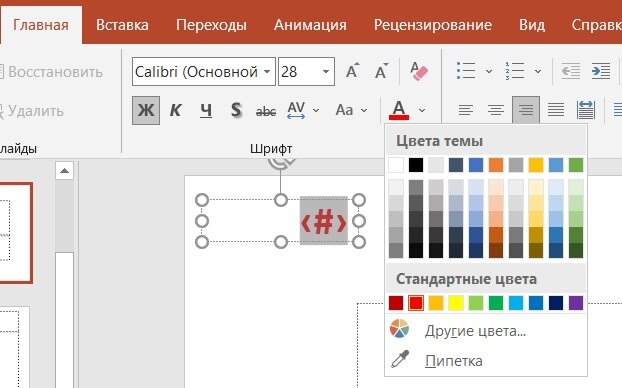Open the font name dropdown arrow

pos(267,72)
